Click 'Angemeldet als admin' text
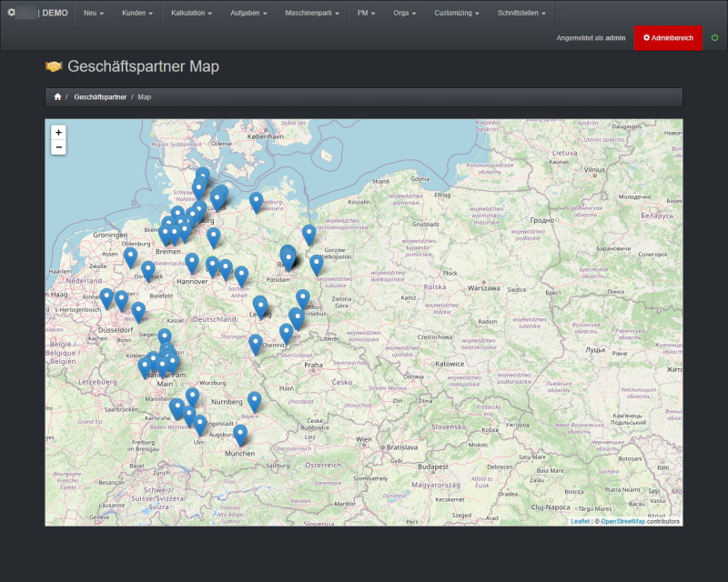The image size is (728, 582). point(591,38)
